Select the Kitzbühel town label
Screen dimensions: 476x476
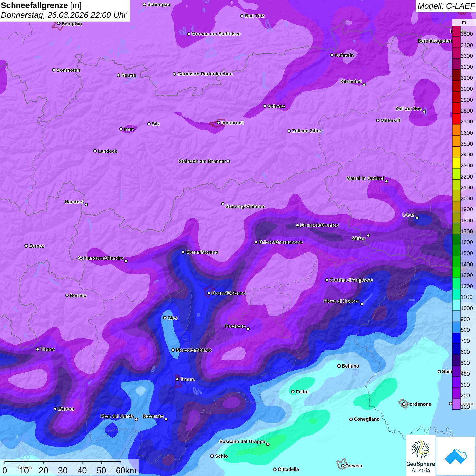point(351,81)
